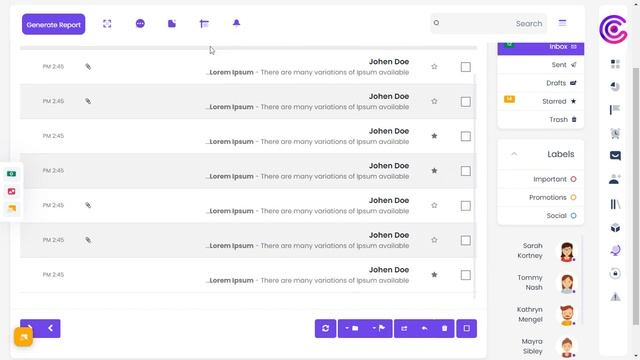Open the 3D box icon in right sidebar

(x=615, y=228)
